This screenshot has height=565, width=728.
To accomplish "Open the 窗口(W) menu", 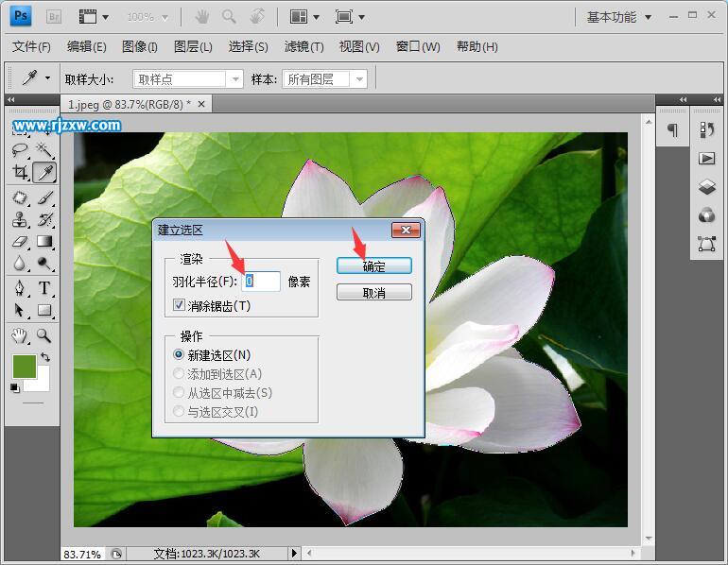I will click(x=417, y=46).
